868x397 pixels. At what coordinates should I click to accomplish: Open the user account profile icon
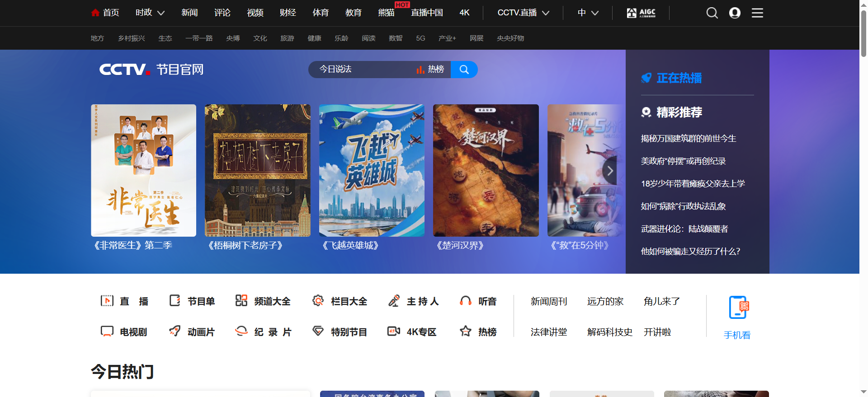tap(735, 13)
